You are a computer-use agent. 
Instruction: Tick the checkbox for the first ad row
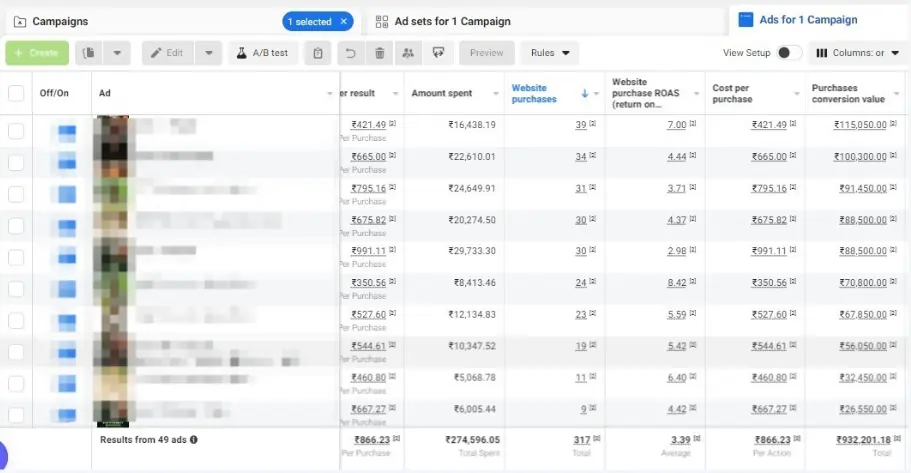click(16, 131)
